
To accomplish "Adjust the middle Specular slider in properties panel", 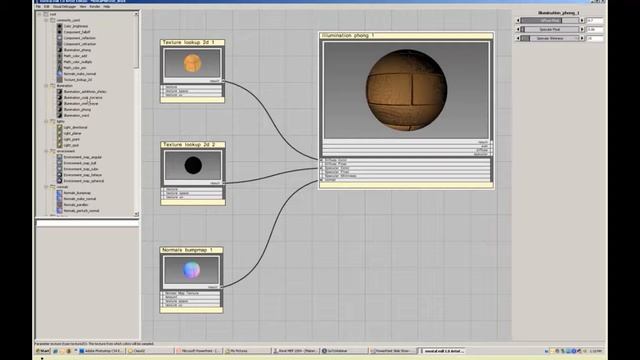I will click(550, 29).
